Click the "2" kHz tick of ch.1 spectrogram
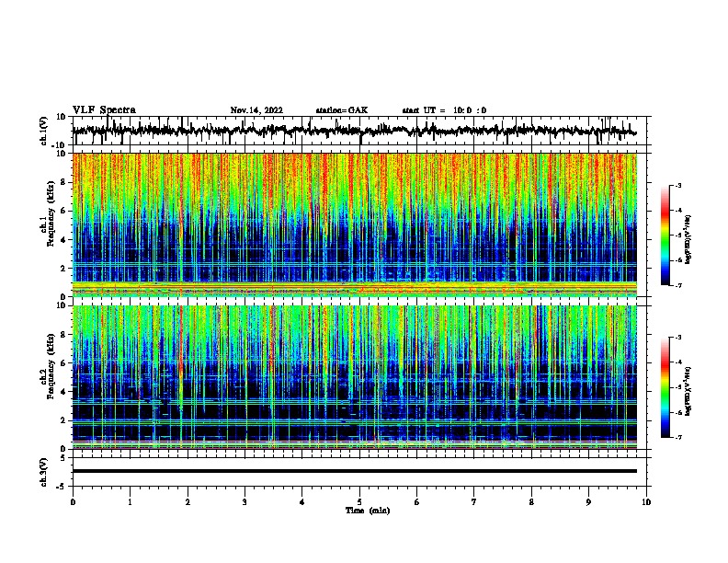The image size is (728, 563). [64, 268]
